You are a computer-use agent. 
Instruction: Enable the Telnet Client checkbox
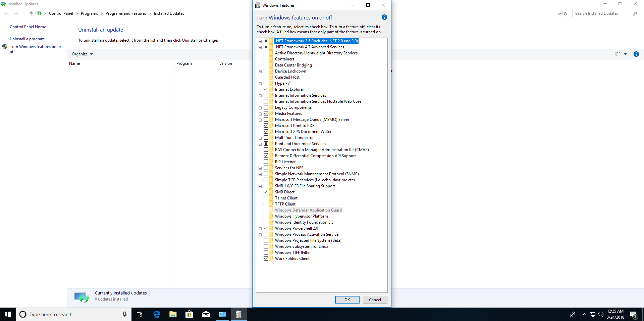coord(266,198)
